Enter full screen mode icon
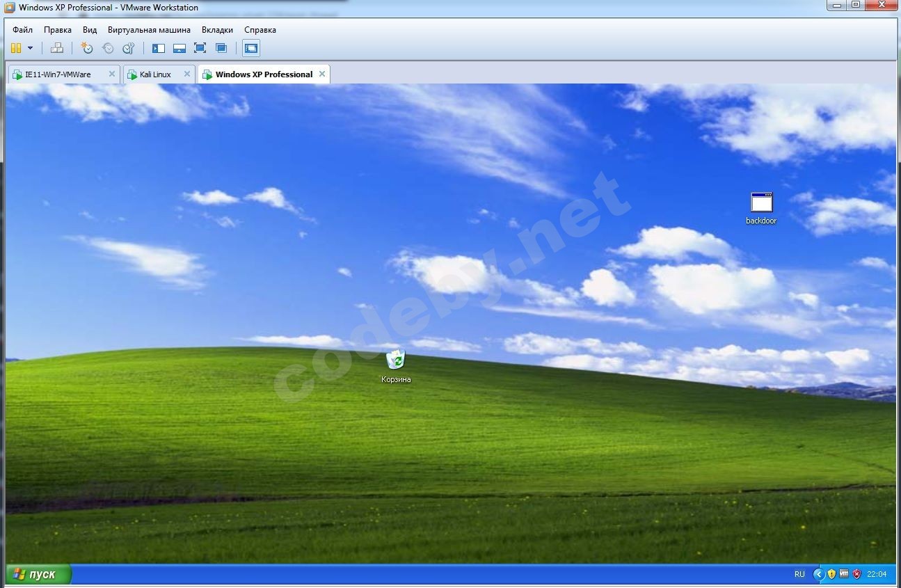This screenshot has height=588, width=901. coord(200,48)
